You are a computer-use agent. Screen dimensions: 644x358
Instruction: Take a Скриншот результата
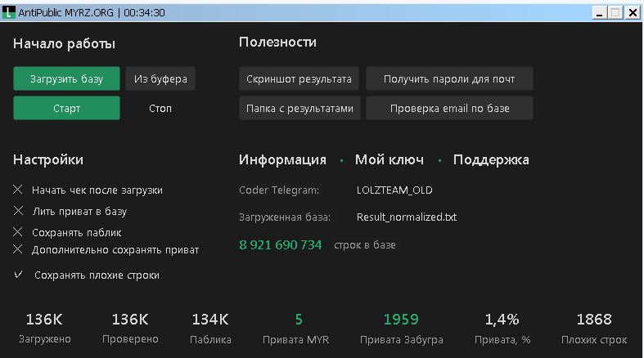(299, 79)
